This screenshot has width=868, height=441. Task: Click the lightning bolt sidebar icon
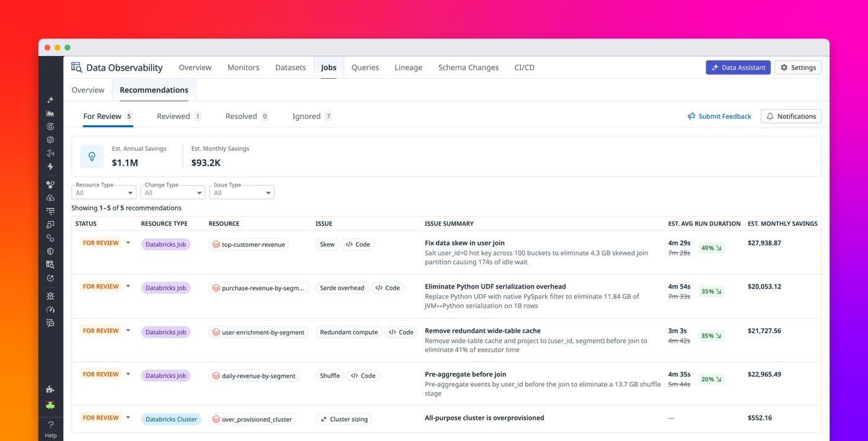click(x=50, y=167)
